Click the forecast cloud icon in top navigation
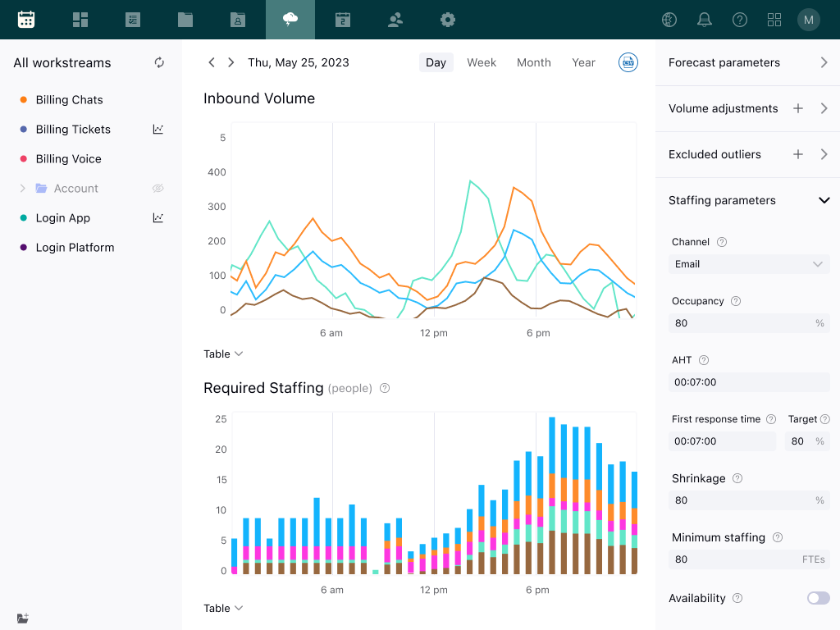Viewport: 840px width, 630px height. (290, 20)
